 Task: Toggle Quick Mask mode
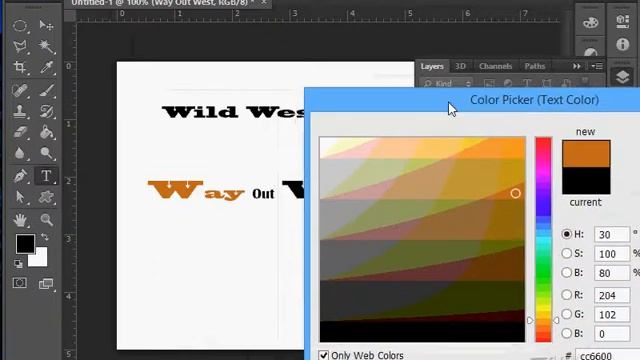click(20, 283)
